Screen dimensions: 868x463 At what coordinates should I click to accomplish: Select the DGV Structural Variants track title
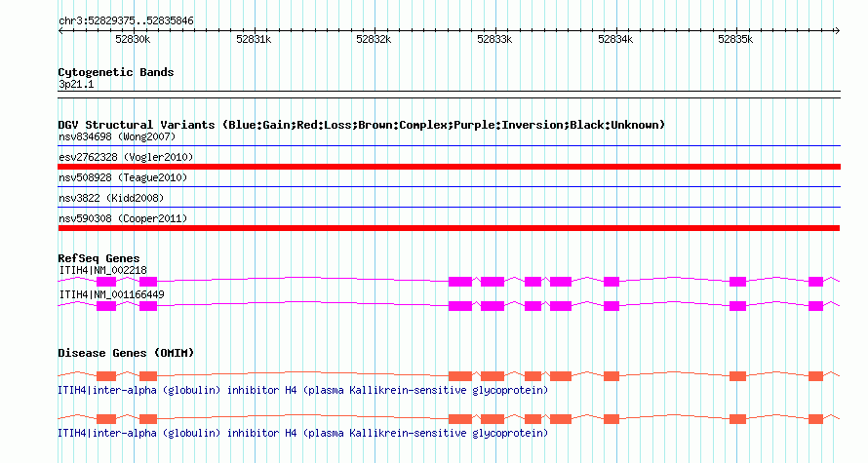click(362, 125)
